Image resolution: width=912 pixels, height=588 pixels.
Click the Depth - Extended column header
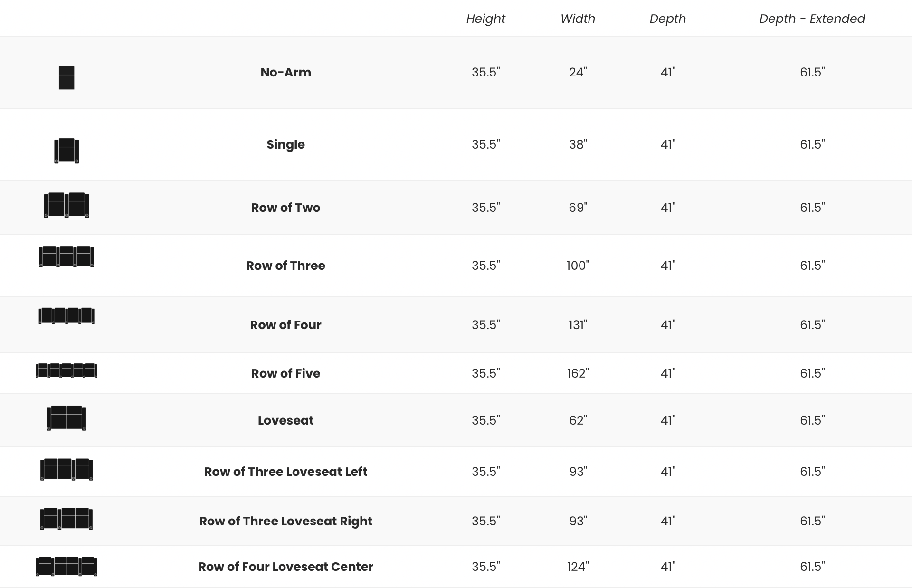[812, 19]
